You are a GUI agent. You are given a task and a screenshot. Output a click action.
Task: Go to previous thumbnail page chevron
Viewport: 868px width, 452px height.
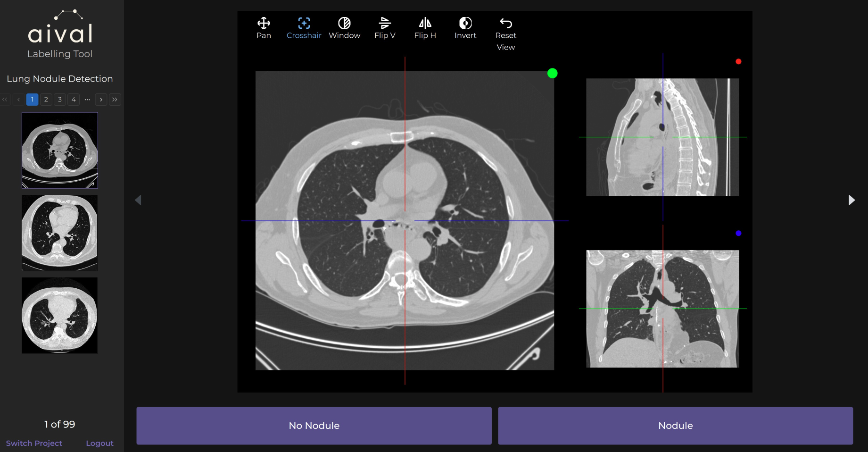coord(18,100)
